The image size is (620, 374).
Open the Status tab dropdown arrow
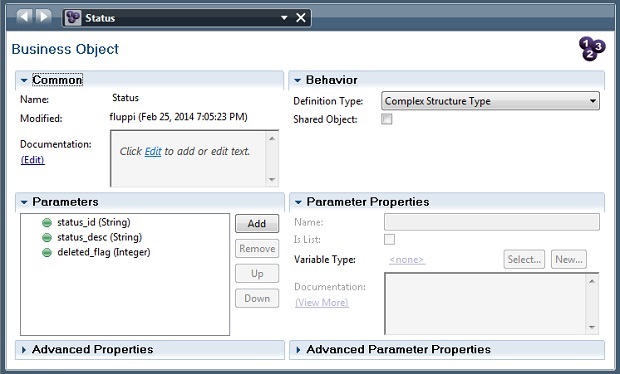(x=284, y=18)
